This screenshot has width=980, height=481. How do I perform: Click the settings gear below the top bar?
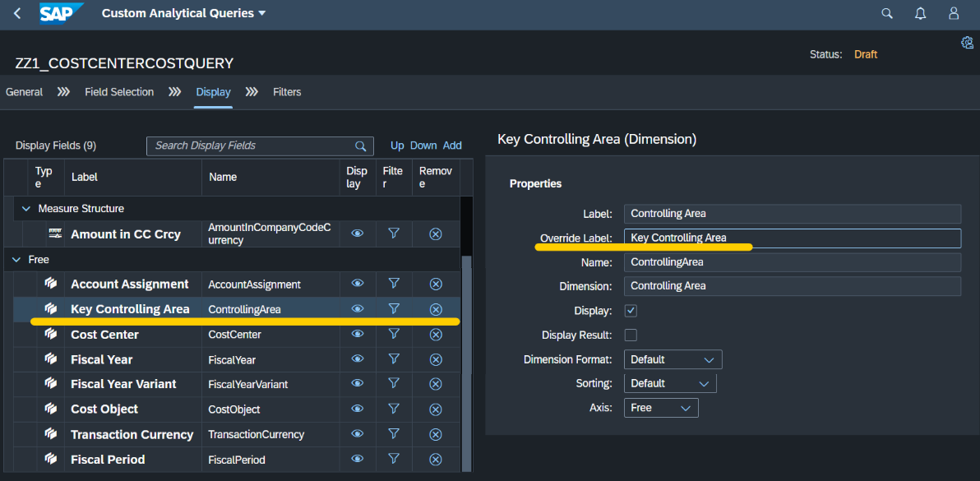tap(967, 42)
